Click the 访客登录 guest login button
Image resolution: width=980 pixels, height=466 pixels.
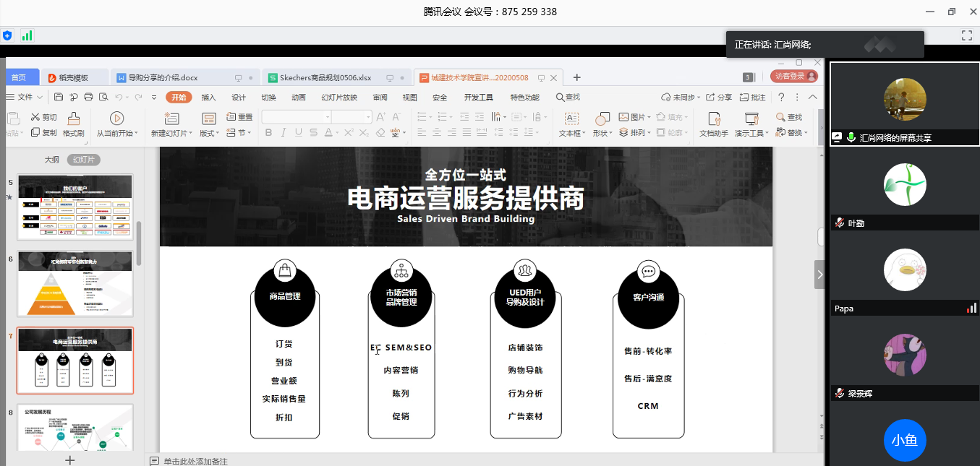(x=793, y=76)
